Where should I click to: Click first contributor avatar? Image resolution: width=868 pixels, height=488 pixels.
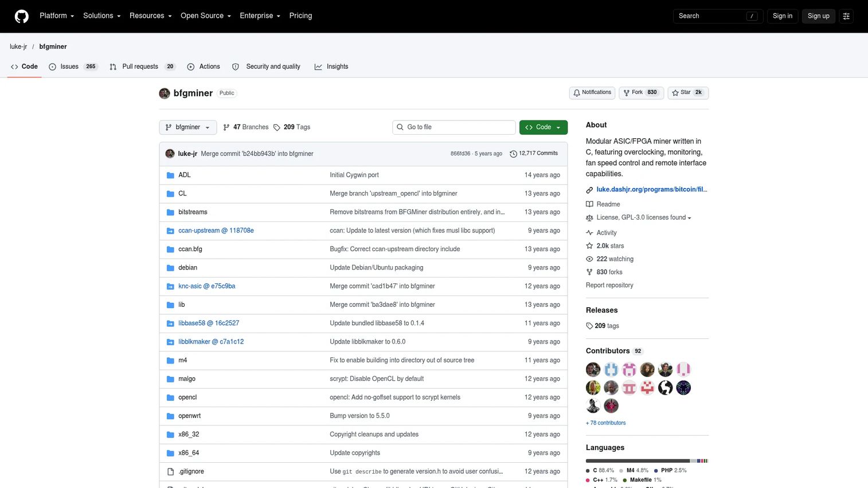tap(593, 369)
